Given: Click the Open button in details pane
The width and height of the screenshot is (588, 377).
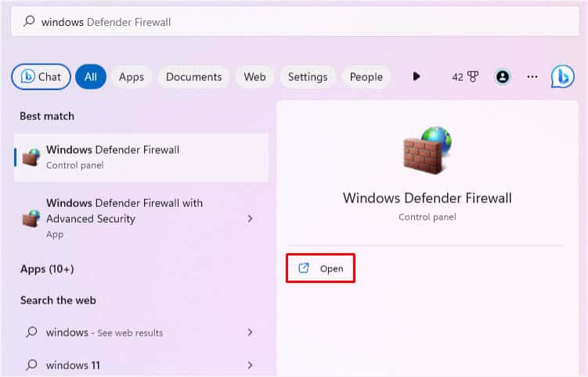Looking at the screenshot, I should point(321,268).
